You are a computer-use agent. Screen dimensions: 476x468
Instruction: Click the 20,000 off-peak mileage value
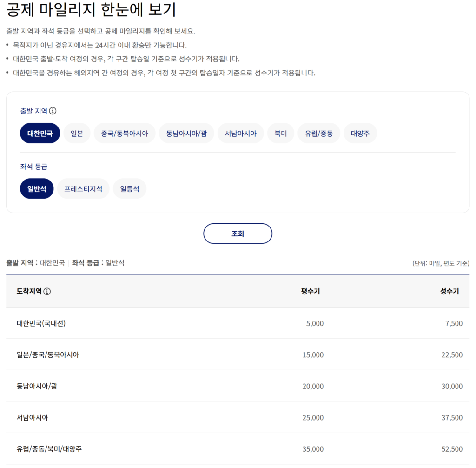click(x=313, y=386)
